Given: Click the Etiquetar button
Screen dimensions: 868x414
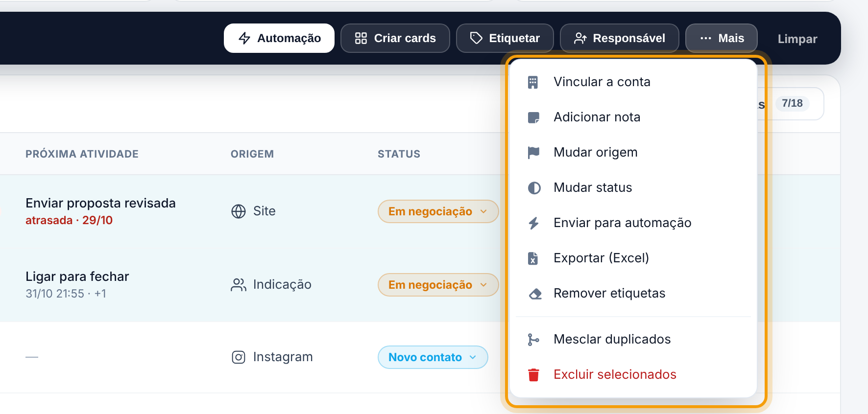Looking at the screenshot, I should [x=505, y=38].
